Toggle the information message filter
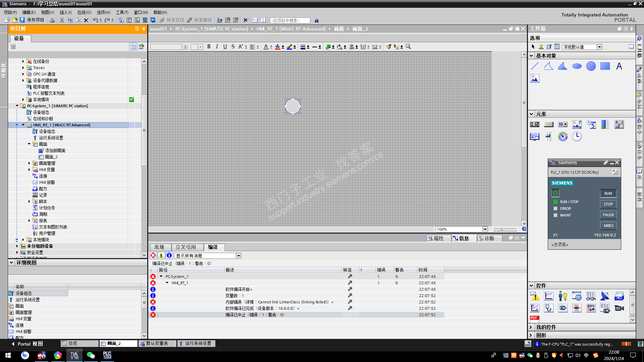The width and height of the screenshot is (644, 362). pyautogui.click(x=169, y=256)
